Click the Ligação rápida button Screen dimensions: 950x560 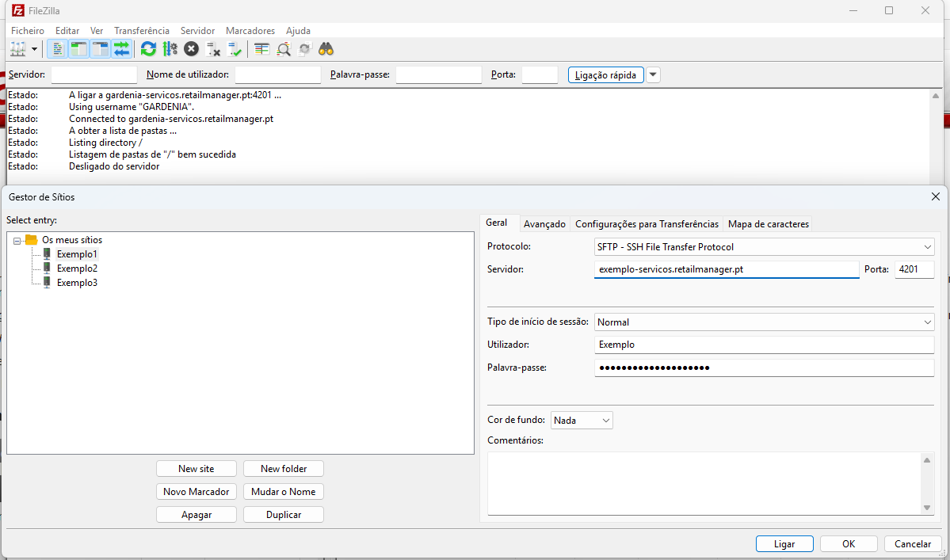tap(606, 74)
